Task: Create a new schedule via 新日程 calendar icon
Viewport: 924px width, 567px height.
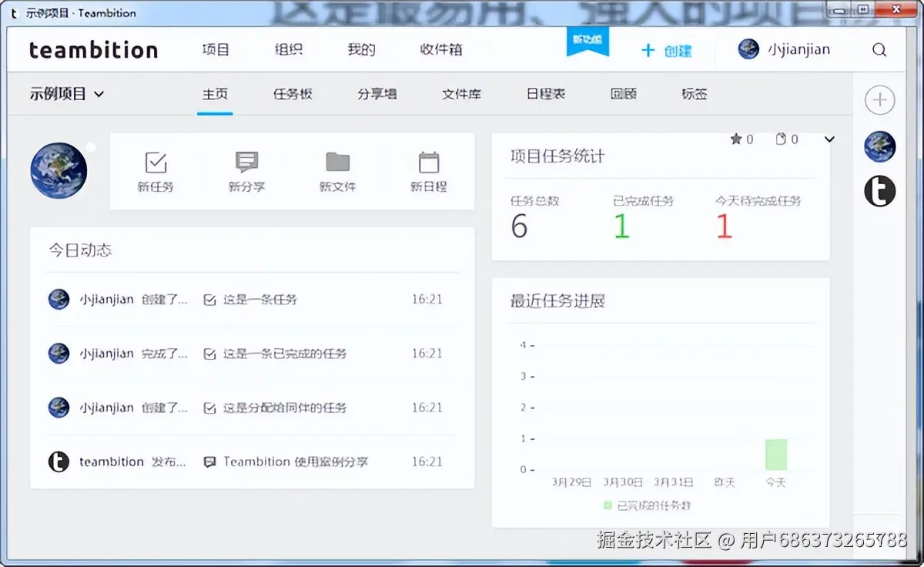Action: tap(429, 163)
